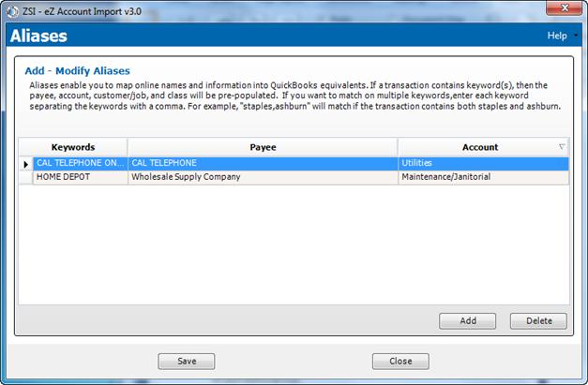588x385 pixels.
Task: Select the HOME DEPOT row header
Action: click(x=25, y=177)
